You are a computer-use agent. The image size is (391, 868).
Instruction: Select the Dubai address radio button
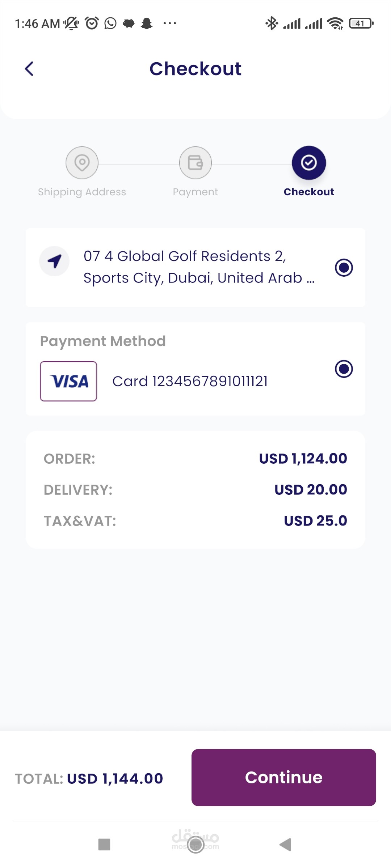click(344, 268)
